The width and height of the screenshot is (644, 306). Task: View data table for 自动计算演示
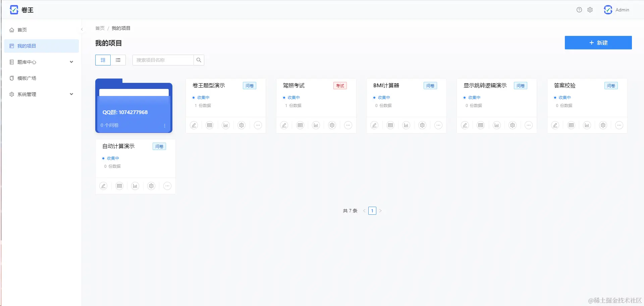point(119,186)
